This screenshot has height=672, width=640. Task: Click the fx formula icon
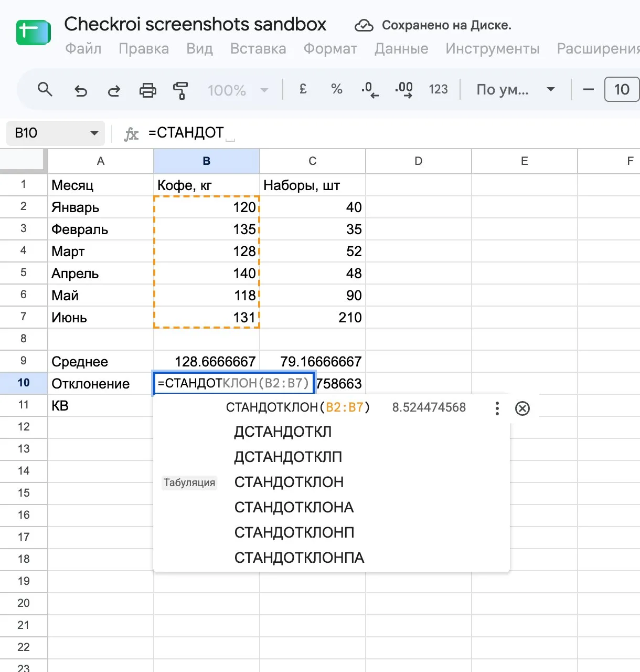click(131, 134)
